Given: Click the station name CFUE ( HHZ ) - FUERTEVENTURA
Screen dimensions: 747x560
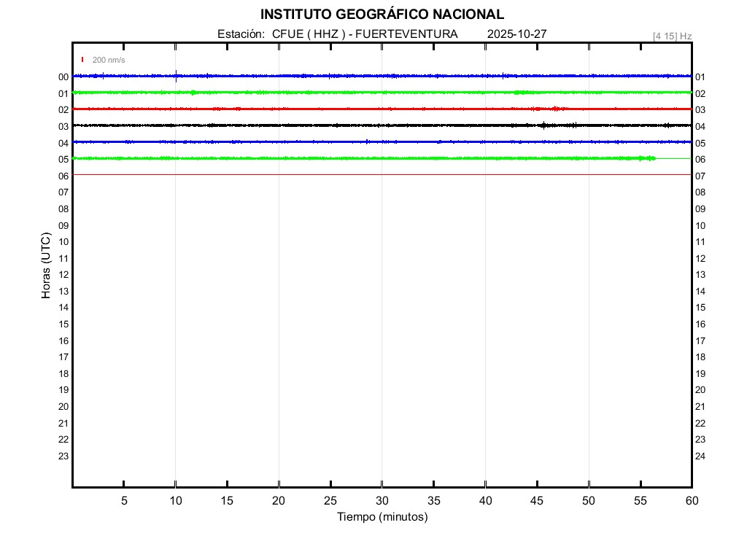Looking at the screenshot, I should (365, 34).
